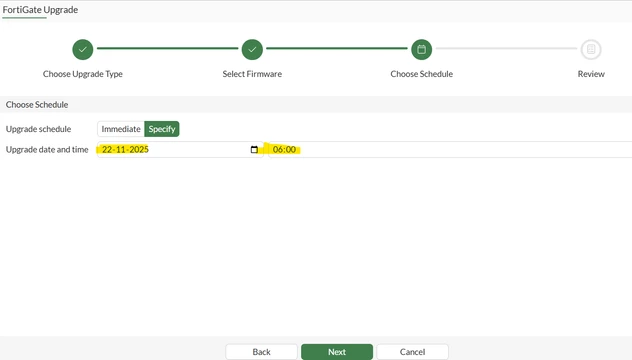Image resolution: width=632 pixels, height=360 pixels.
Task: Cancel the FortiGate upgrade wizard
Action: [x=412, y=352]
